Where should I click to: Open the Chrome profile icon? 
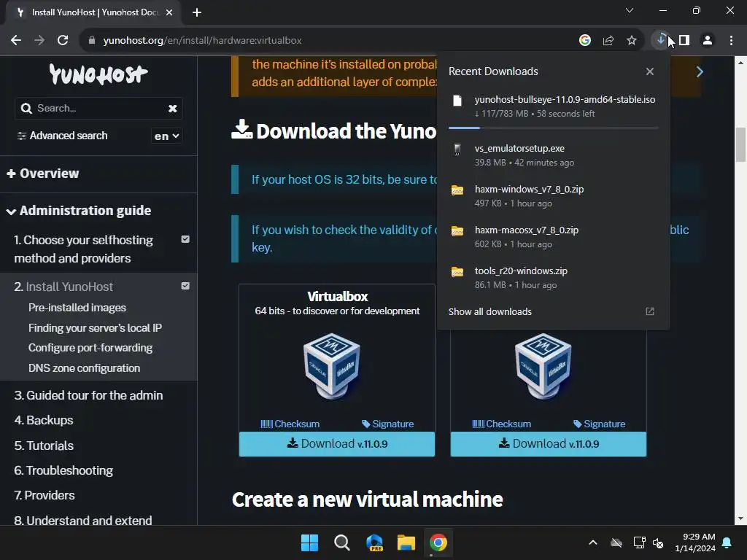point(708,41)
